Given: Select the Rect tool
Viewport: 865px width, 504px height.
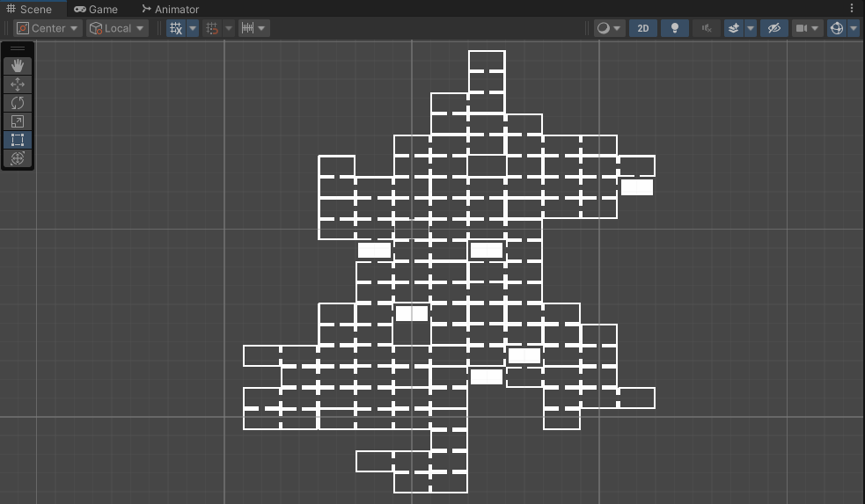Looking at the screenshot, I should click(18, 140).
